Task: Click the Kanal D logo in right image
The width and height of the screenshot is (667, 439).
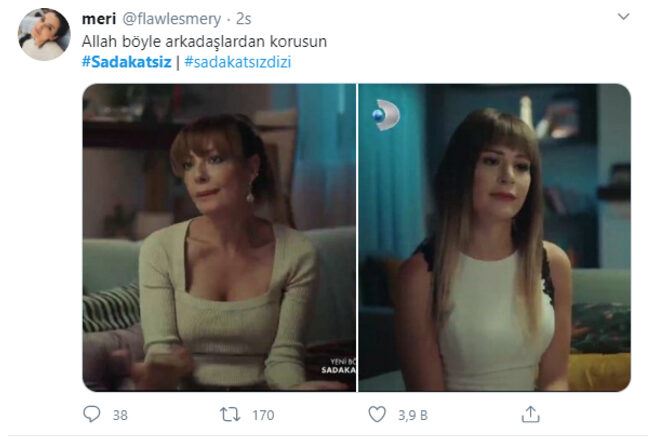Action: coord(386,115)
